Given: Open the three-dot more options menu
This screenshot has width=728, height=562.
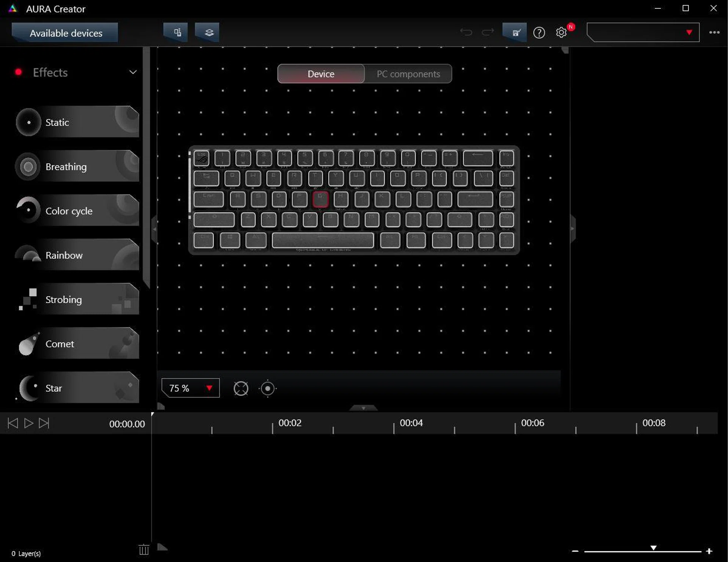Looking at the screenshot, I should 714,33.
